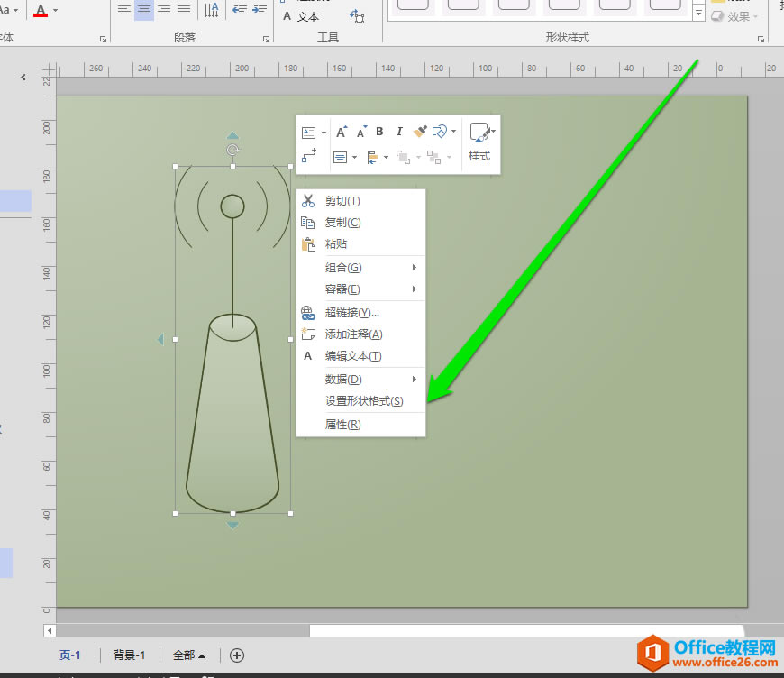Open the 全部 dropdown near page tabs

(189, 655)
